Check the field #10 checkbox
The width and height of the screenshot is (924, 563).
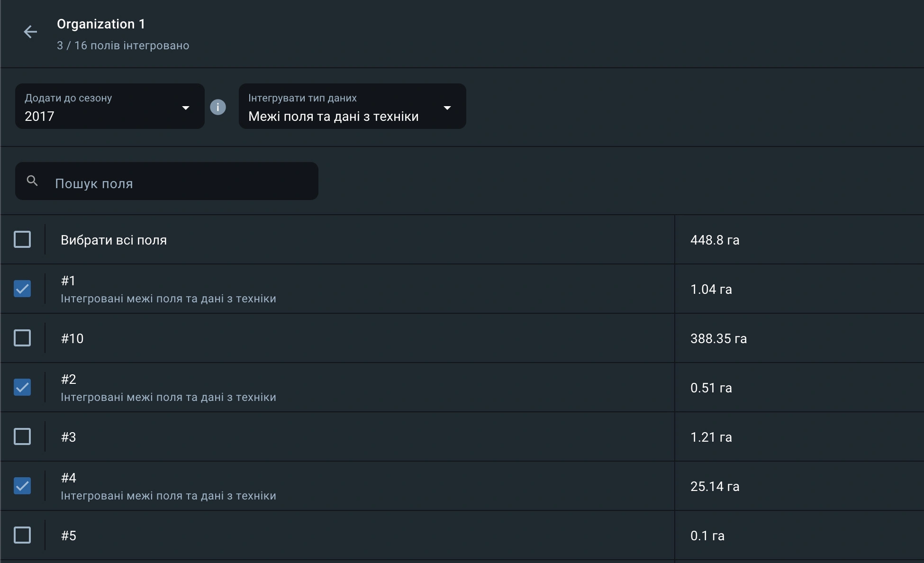coord(22,338)
